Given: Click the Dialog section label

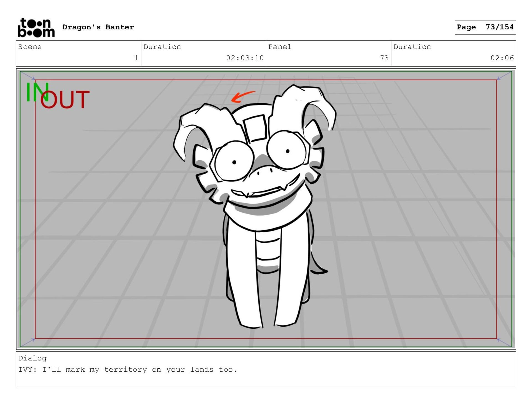Looking at the screenshot, I should [32, 358].
